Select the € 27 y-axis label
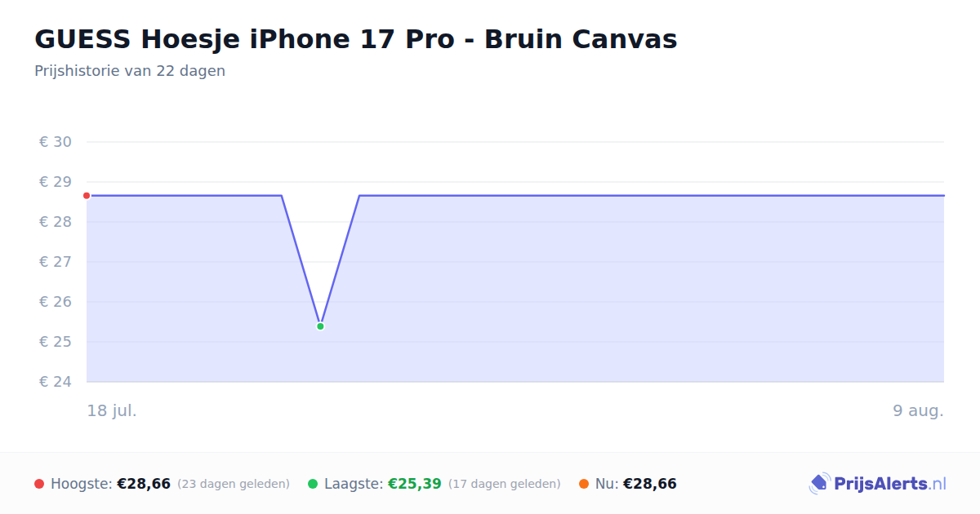The height and width of the screenshot is (514, 980). click(x=56, y=262)
